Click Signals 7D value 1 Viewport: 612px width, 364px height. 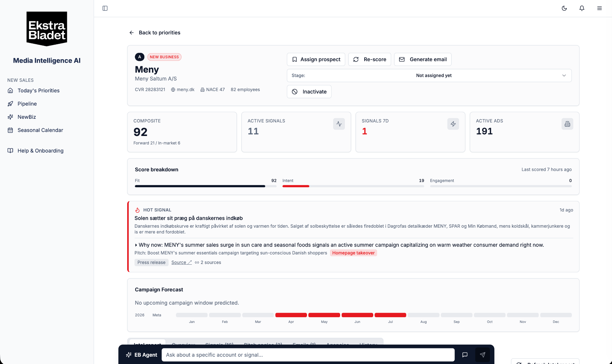coord(364,132)
